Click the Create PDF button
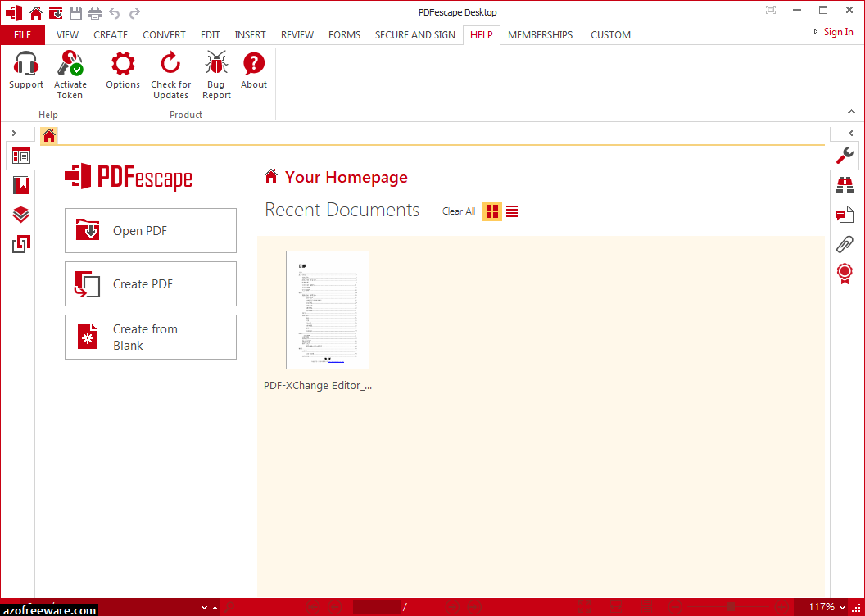The width and height of the screenshot is (865, 616). pyautogui.click(x=151, y=284)
